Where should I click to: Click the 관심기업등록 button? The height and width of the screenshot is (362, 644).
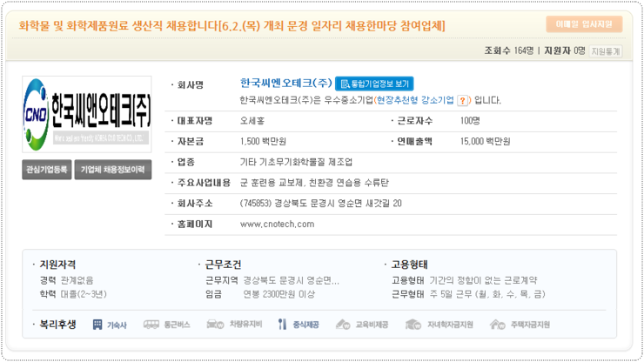point(47,170)
